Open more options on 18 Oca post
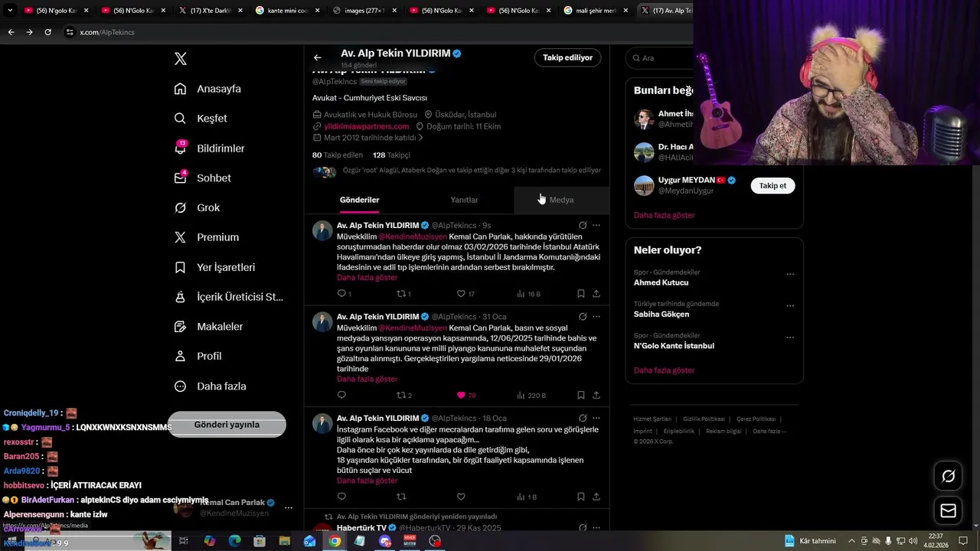 coord(596,419)
